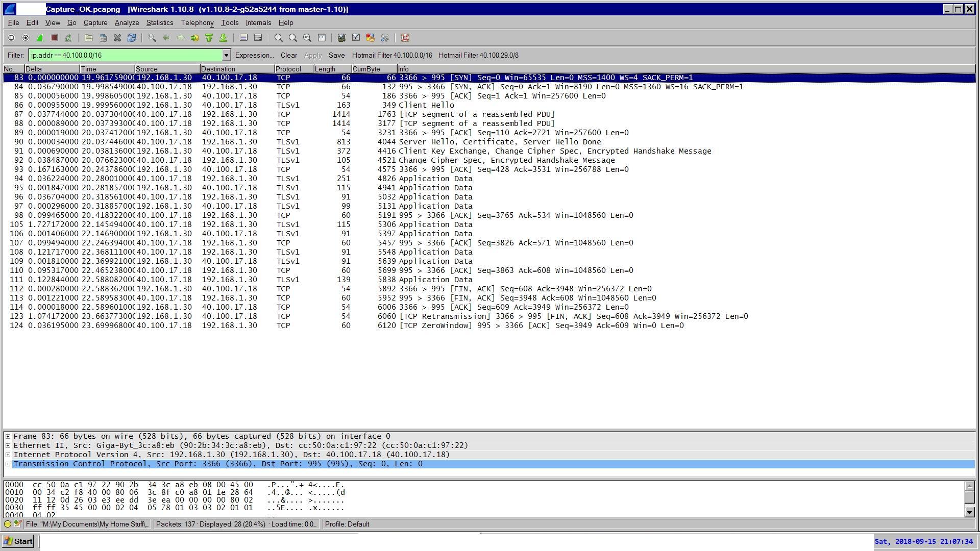Image resolution: width=980 pixels, height=551 pixels.
Task: Toggle the colorize packet list button
Action: click(x=243, y=38)
